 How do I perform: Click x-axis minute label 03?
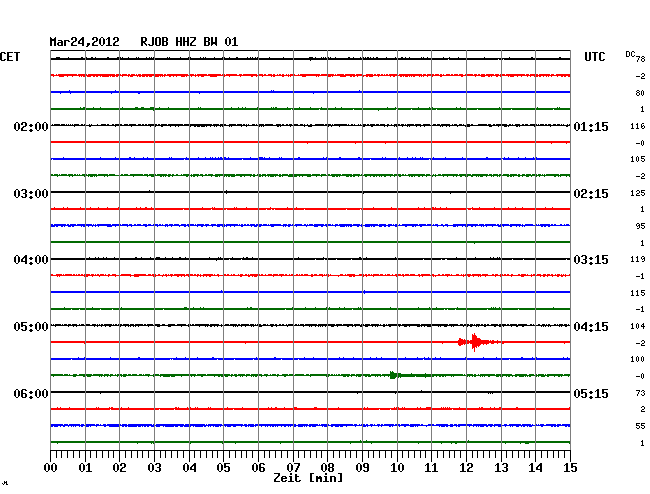click(154, 467)
